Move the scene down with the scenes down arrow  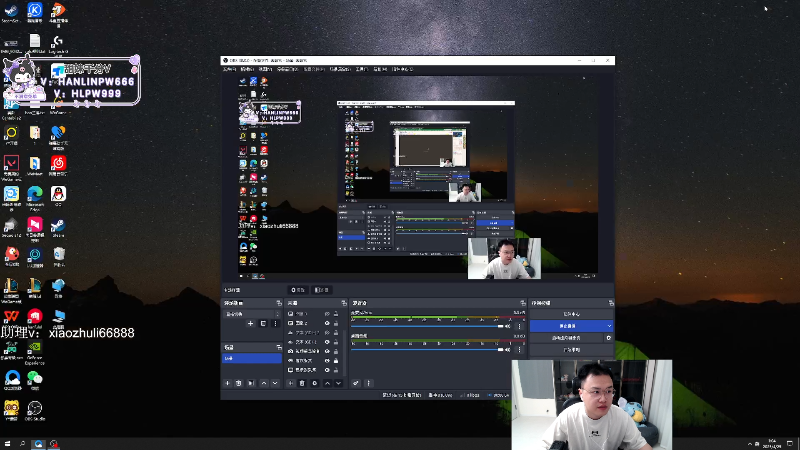[275, 383]
